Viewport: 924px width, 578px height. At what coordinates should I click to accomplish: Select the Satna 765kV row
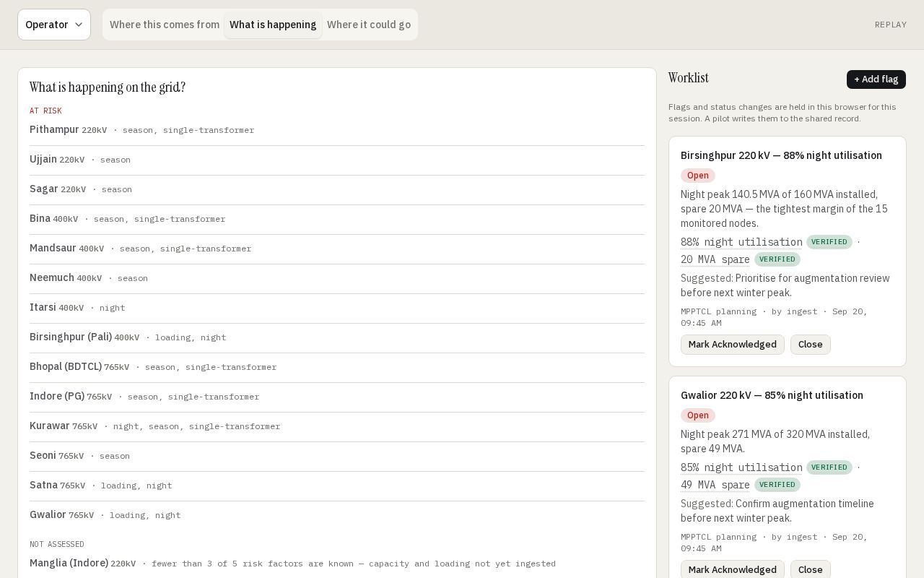[x=337, y=486]
